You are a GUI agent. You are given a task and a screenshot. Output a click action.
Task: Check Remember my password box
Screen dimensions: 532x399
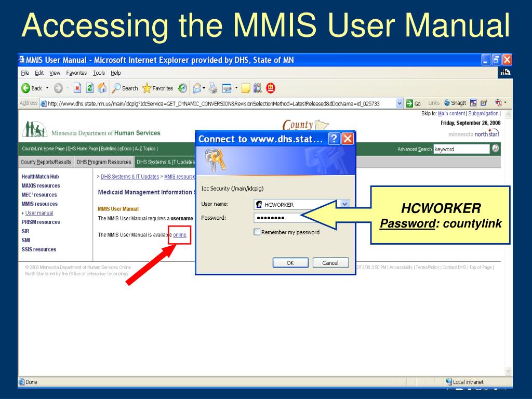tap(257, 232)
